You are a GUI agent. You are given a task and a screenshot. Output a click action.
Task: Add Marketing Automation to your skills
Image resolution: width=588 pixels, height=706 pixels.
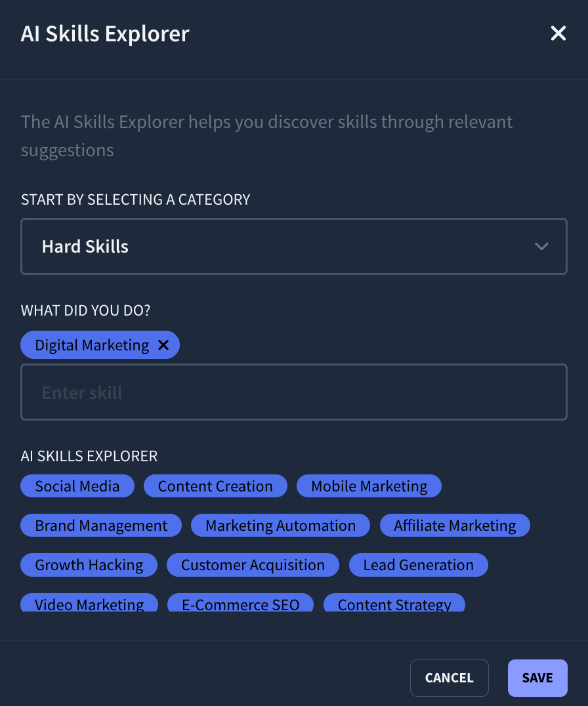pos(280,525)
